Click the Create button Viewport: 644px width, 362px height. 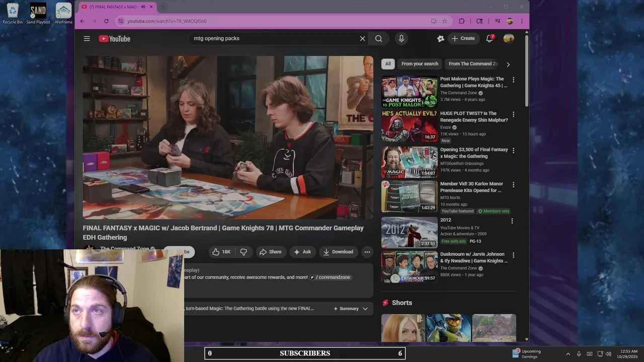pyautogui.click(x=463, y=39)
